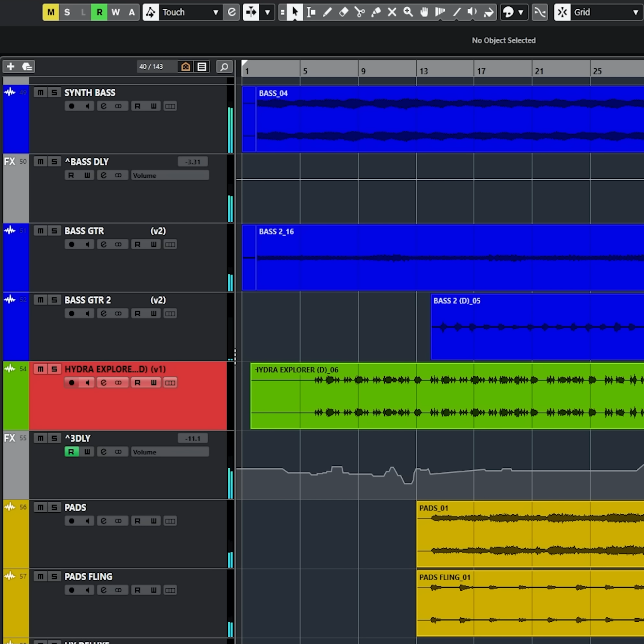Image resolution: width=644 pixels, height=644 pixels.
Task: Toggle global Mute state button M
Action: tap(50, 12)
